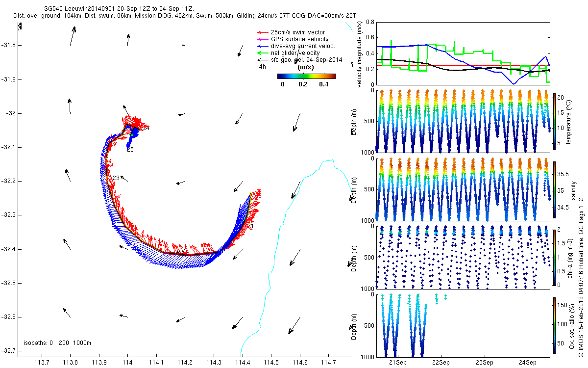This screenshot has height=368, width=588.
Task: Click the latitude tick label '-31.8'
Action: [x=8, y=46]
